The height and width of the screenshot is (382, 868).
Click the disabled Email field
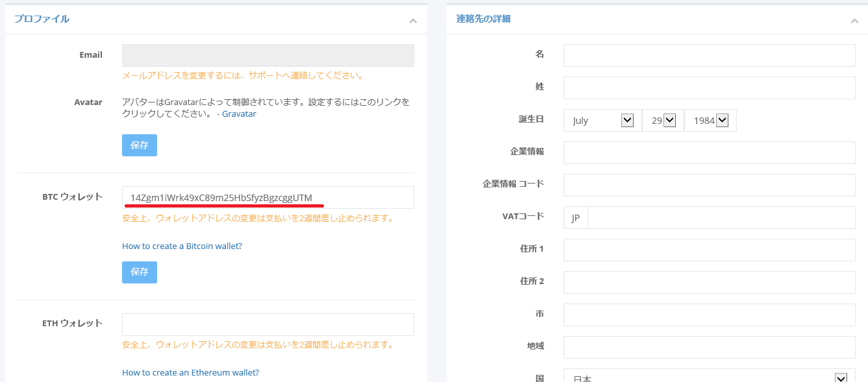[x=267, y=55]
